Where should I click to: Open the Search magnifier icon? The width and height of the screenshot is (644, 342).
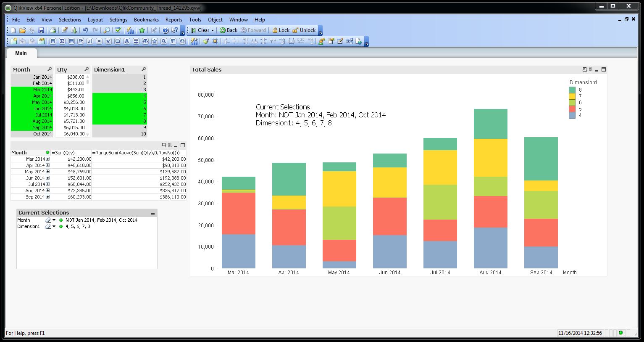click(107, 30)
